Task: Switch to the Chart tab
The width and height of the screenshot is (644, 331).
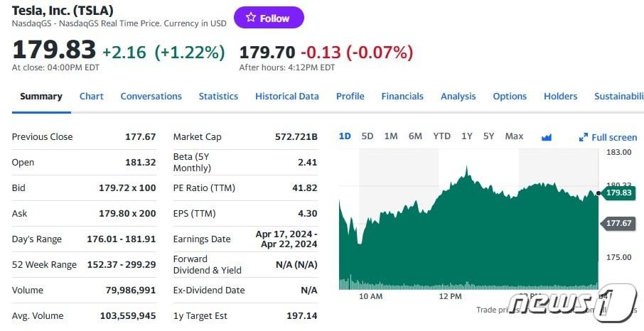Action: (91, 97)
